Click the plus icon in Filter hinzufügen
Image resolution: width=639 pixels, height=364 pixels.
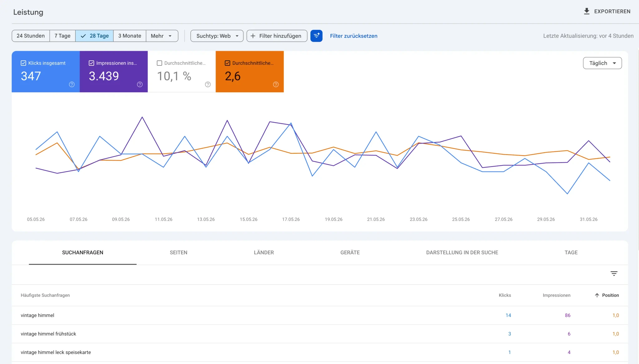point(253,36)
